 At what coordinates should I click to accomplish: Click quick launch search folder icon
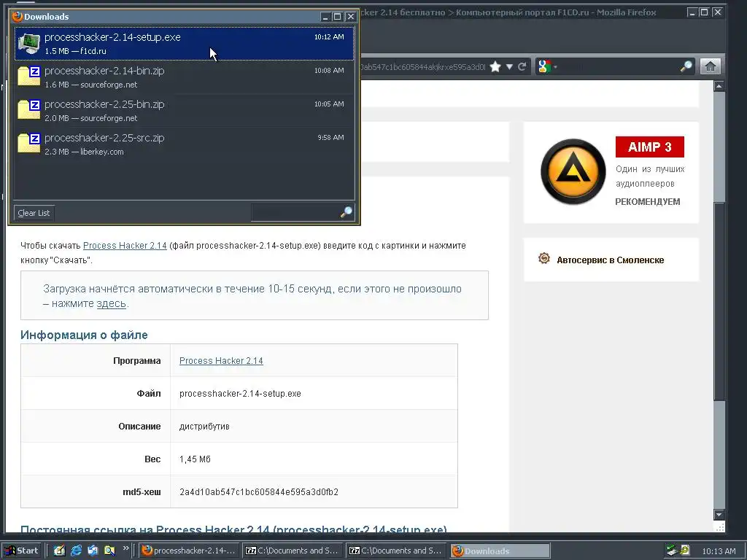tap(109, 551)
